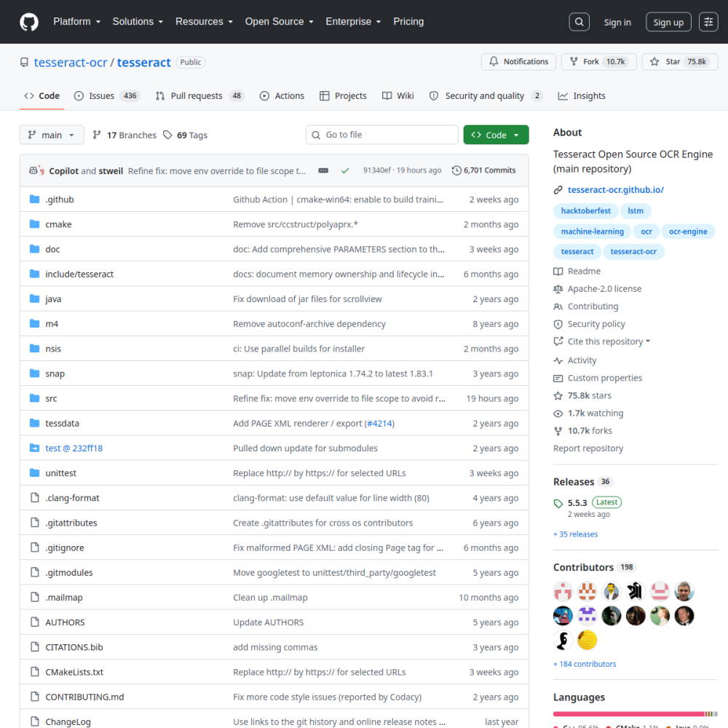Click the tags icon beside 69 Tags

tap(167, 135)
